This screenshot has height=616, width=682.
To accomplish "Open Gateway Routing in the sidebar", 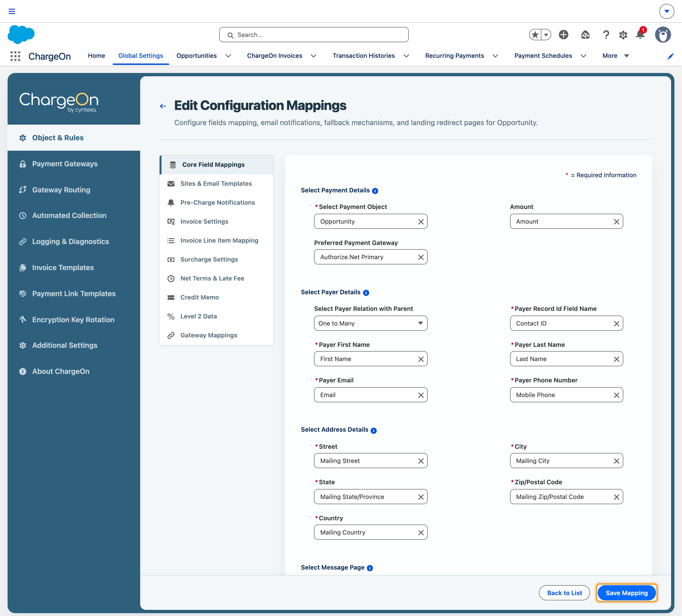I will tap(74, 190).
